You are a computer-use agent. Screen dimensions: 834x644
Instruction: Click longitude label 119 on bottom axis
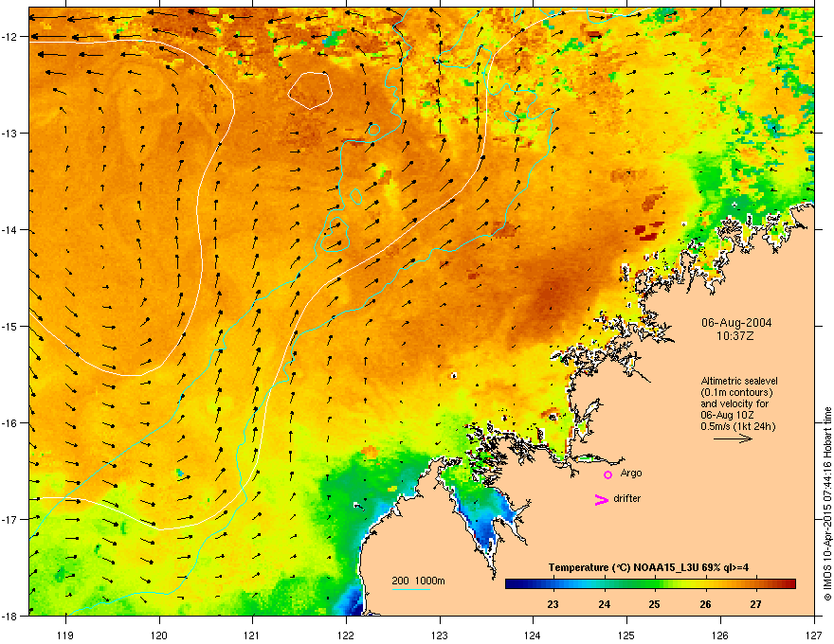pos(65,635)
